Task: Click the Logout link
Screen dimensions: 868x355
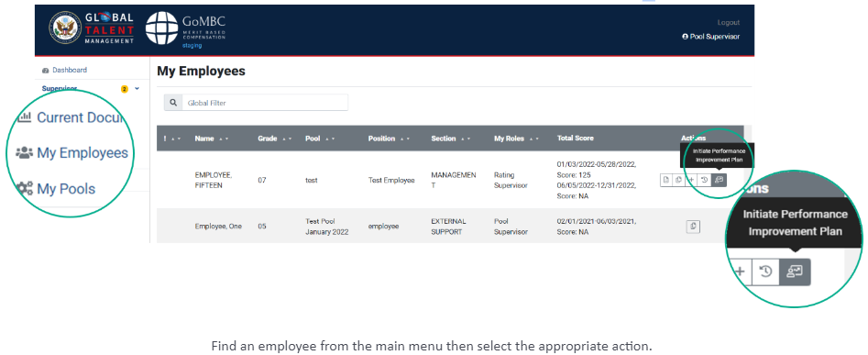Action: point(728,23)
